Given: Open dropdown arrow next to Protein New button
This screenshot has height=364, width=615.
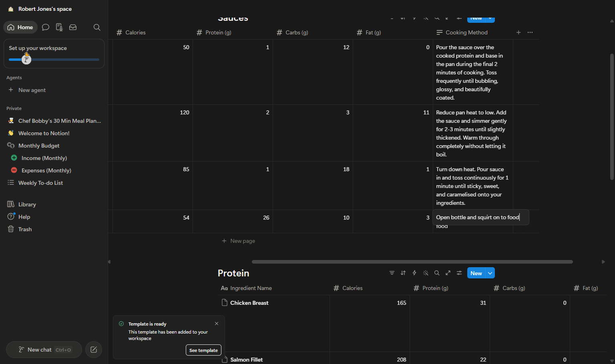Looking at the screenshot, I should point(490,273).
